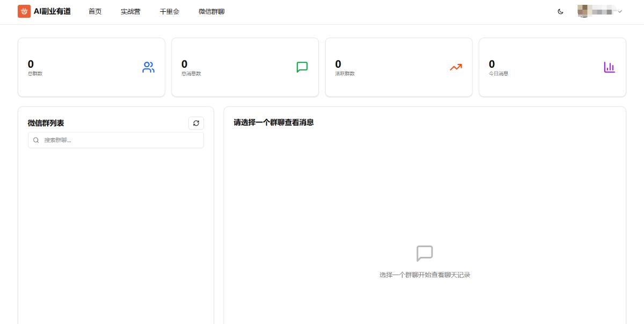The height and width of the screenshot is (324, 644).
Task: Click the 搜索群聊 search input field
Action: tap(115, 140)
